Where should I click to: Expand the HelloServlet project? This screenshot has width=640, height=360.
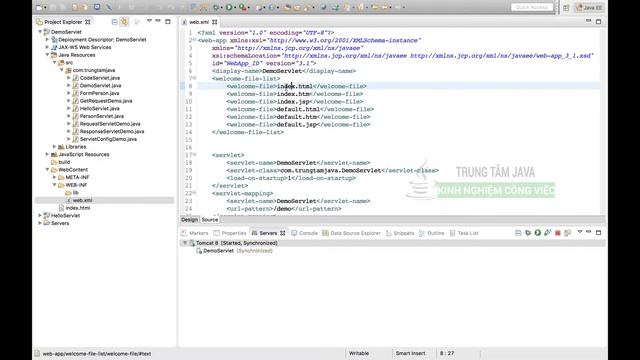[x=40, y=216]
